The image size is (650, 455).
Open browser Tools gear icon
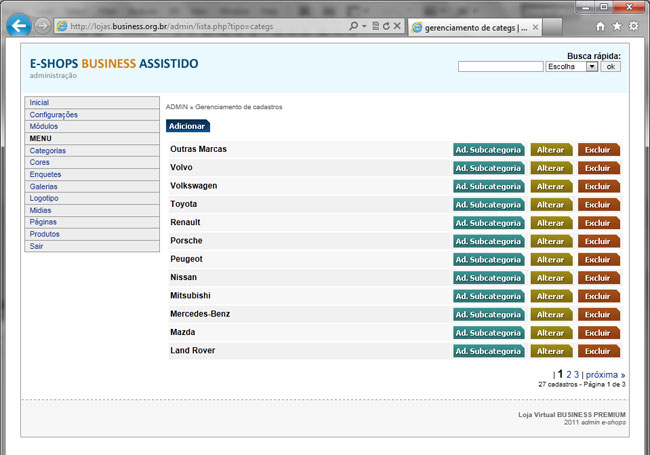[634, 26]
